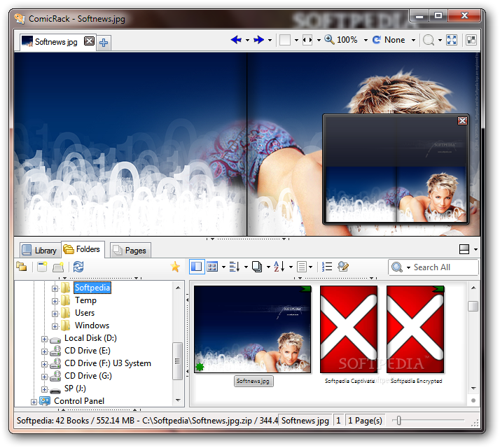Refresh the folder list
Viewport: 500px width, 448px height.
coord(78,267)
